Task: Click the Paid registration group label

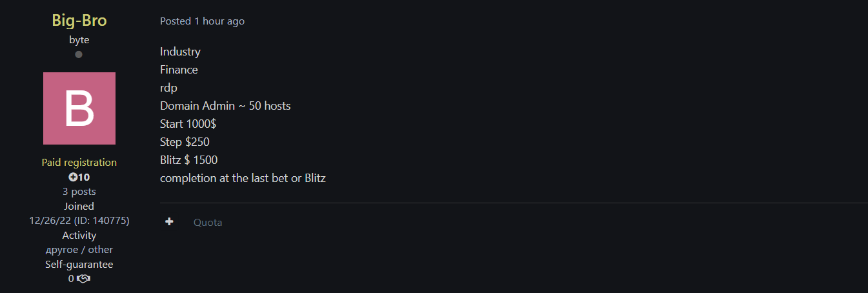Action: [x=79, y=163]
